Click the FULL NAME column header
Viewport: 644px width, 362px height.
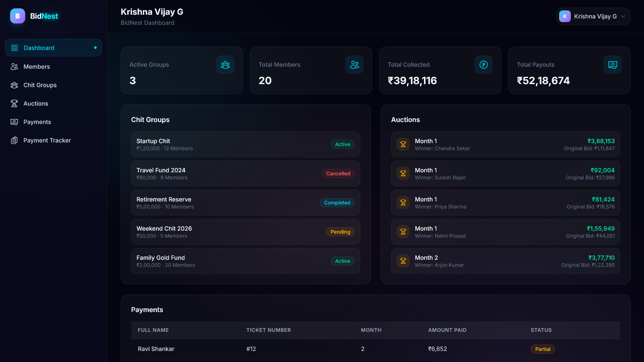pos(153,330)
